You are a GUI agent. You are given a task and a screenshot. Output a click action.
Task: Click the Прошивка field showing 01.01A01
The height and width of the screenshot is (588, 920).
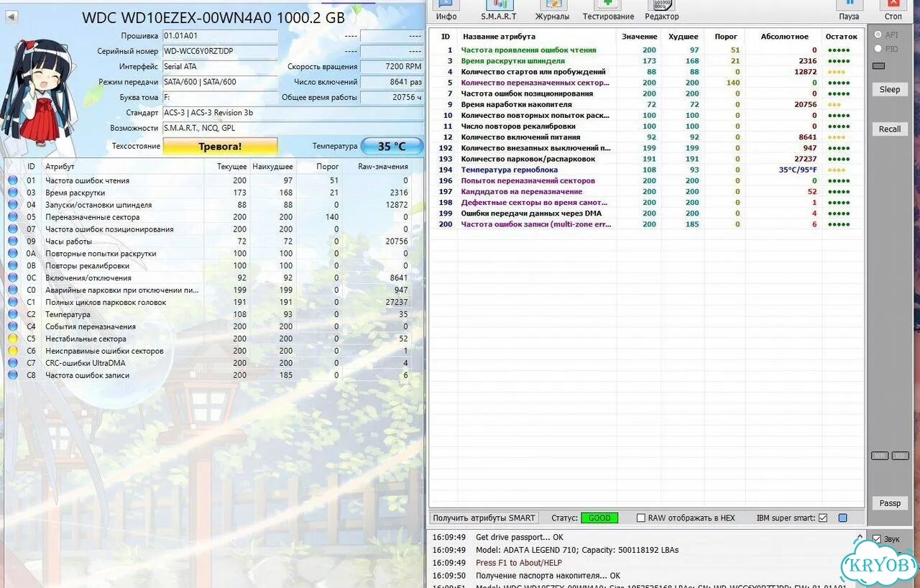click(x=220, y=36)
